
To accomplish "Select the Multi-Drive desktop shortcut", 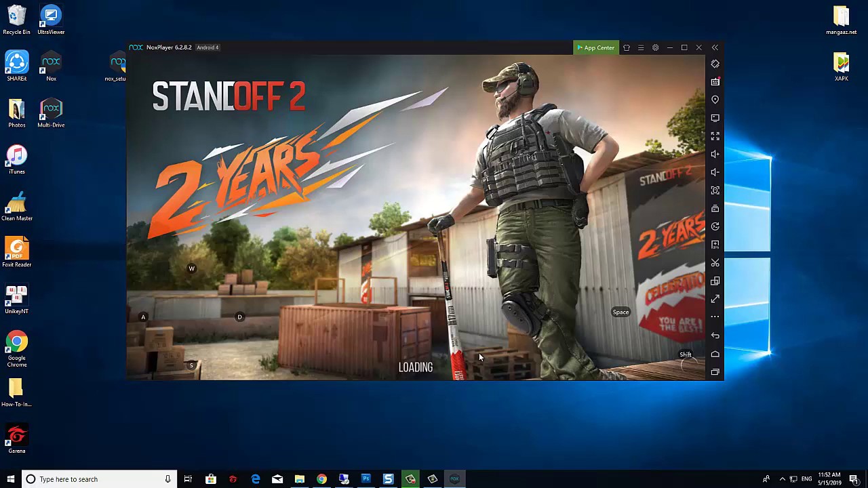I will 51,113.
